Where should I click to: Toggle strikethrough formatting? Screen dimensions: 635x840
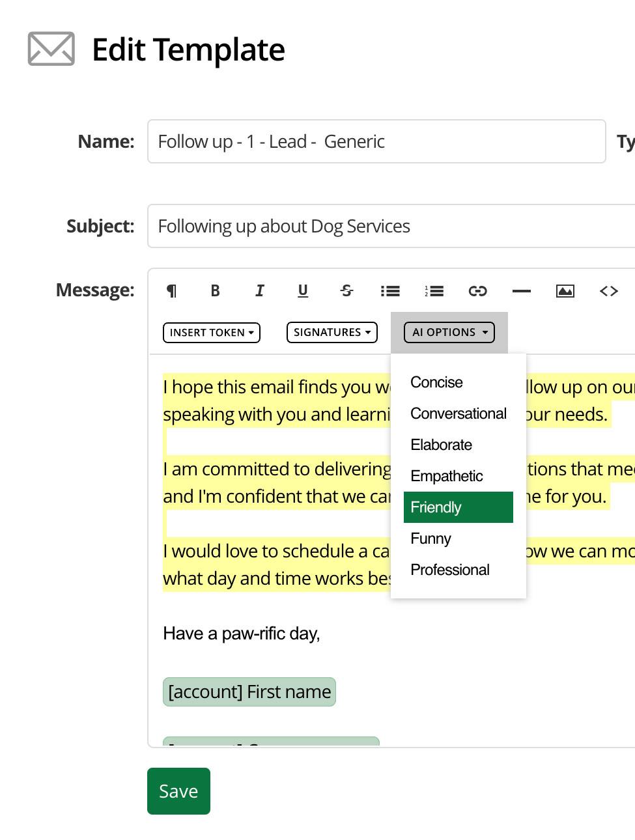click(346, 291)
